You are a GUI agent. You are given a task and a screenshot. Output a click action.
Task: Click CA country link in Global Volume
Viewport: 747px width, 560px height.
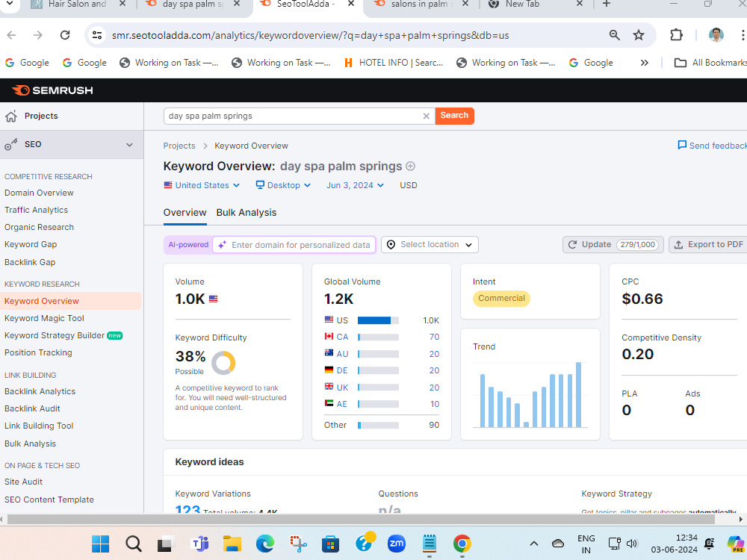342,337
